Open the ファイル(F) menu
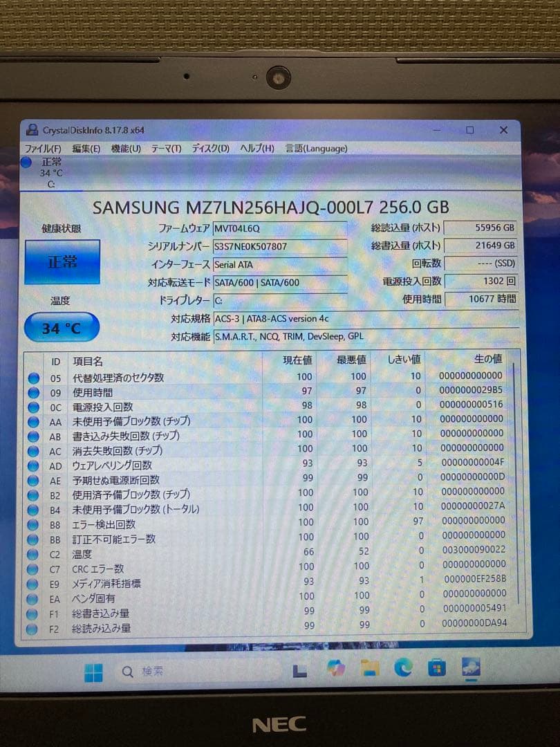The width and height of the screenshot is (560, 747). 44,148
